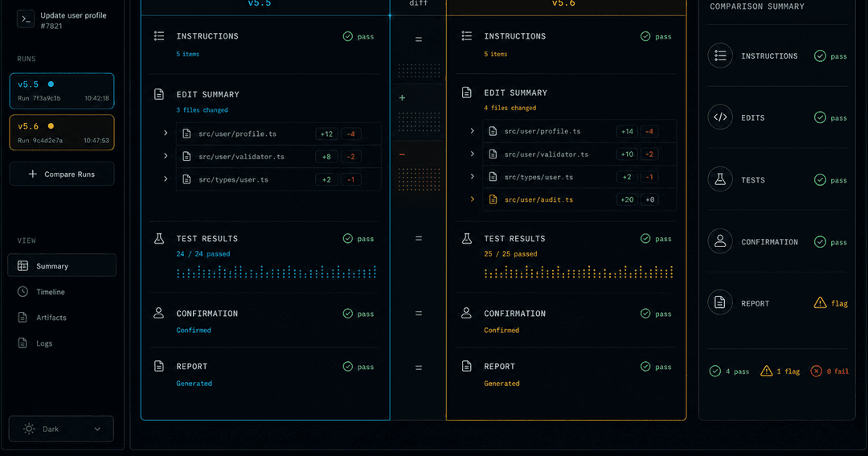This screenshot has height=456, width=868.
Task: Expand src/user/profile.ts in v5.6 panel
Action: (x=473, y=131)
